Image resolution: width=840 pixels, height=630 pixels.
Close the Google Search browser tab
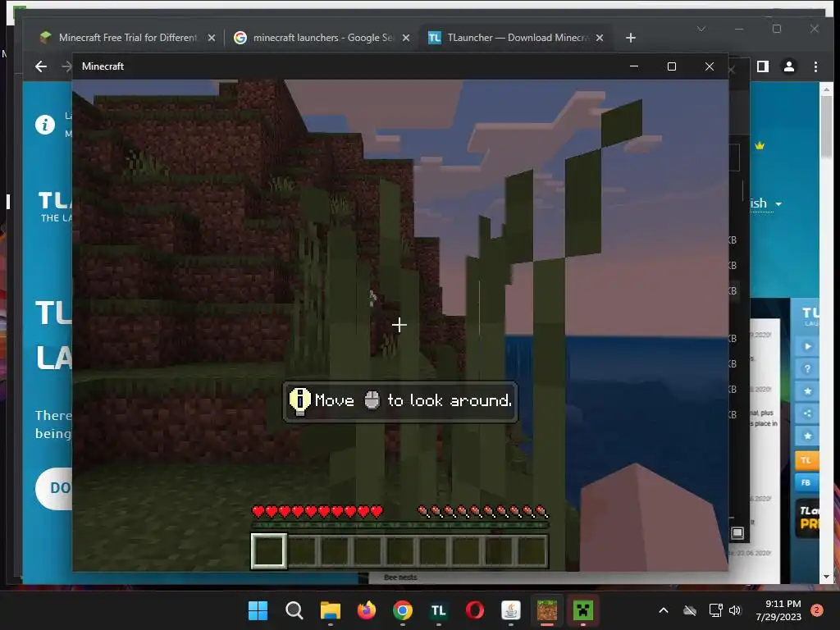[x=405, y=38]
